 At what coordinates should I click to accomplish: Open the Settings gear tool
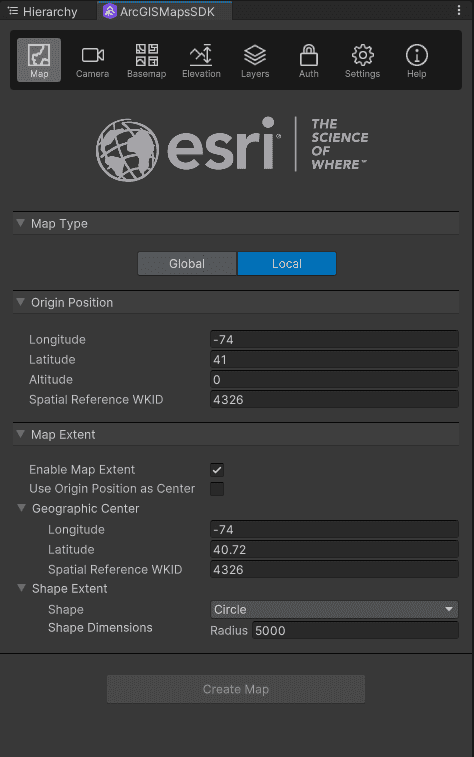click(362, 60)
